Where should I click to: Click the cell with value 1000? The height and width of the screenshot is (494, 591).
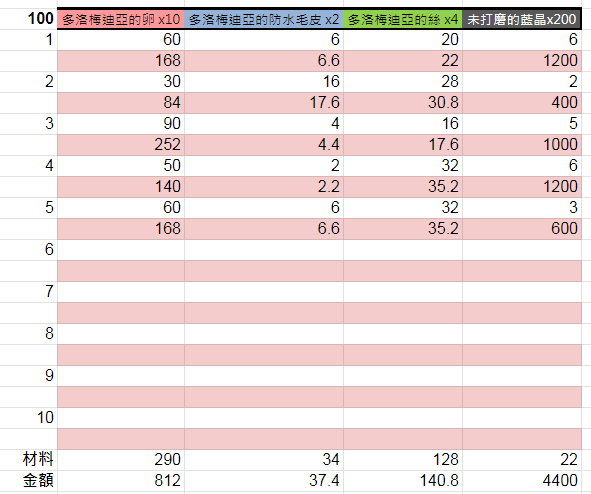click(x=522, y=145)
